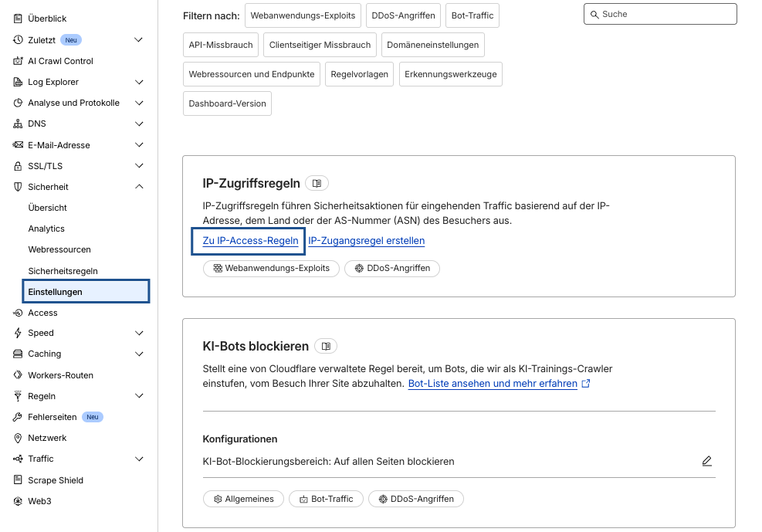Click the Caching icon in sidebar
762x532 pixels.
tap(18, 354)
